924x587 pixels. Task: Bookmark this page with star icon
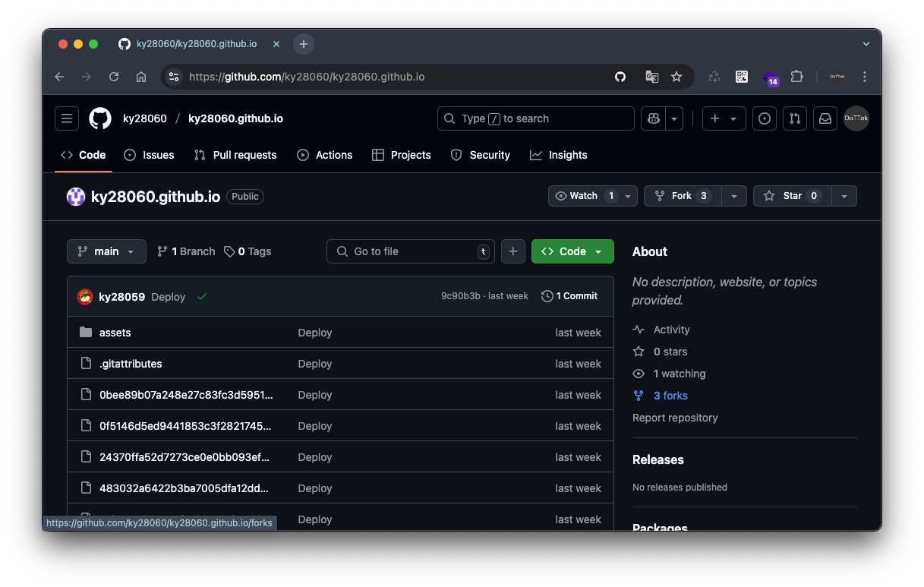[x=676, y=77]
